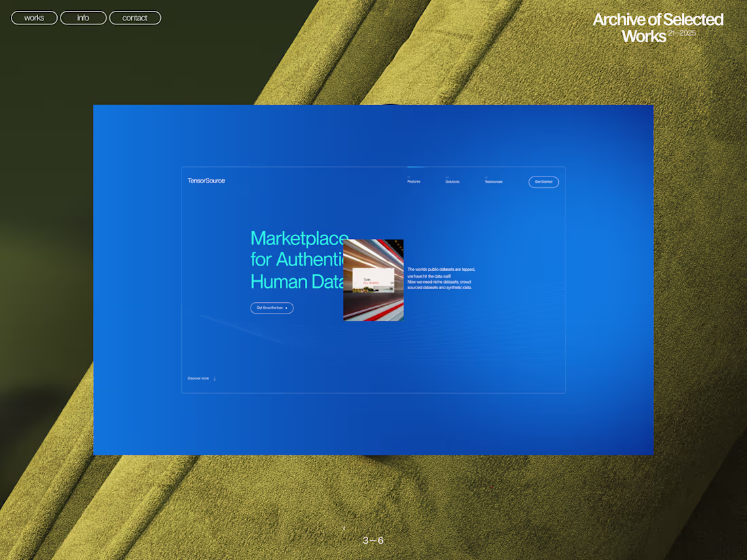This screenshot has width=747, height=560.
Task: Click the Get Started button
Action: [543, 182]
